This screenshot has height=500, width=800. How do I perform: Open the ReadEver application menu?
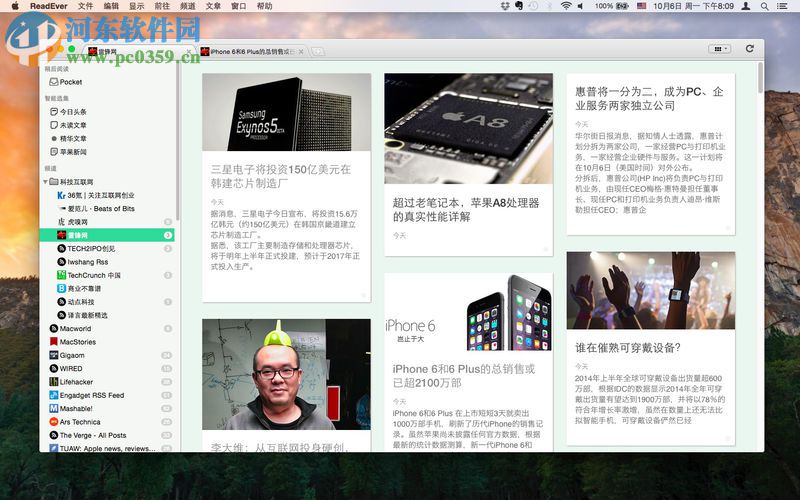[x=48, y=6]
